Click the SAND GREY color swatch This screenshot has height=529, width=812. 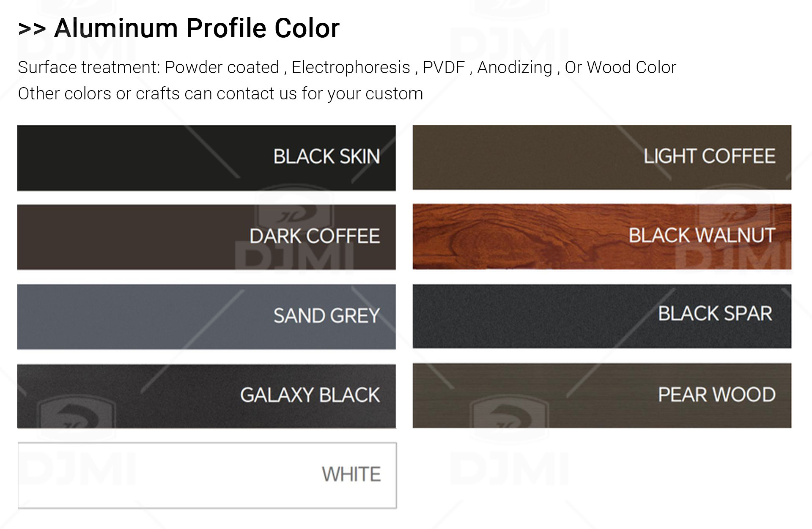206,317
